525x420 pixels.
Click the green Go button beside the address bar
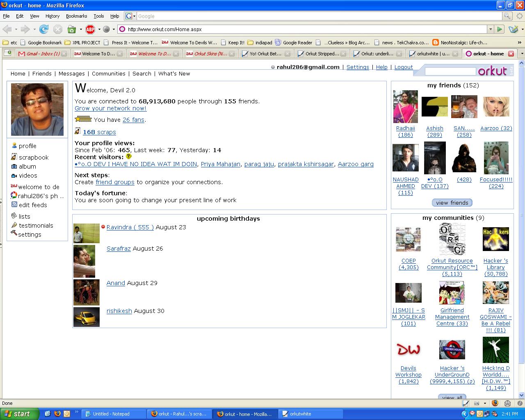click(500, 29)
